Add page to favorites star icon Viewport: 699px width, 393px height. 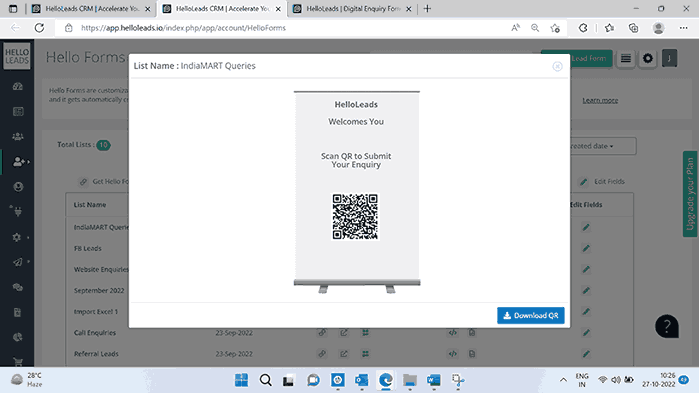pyautogui.click(x=555, y=28)
